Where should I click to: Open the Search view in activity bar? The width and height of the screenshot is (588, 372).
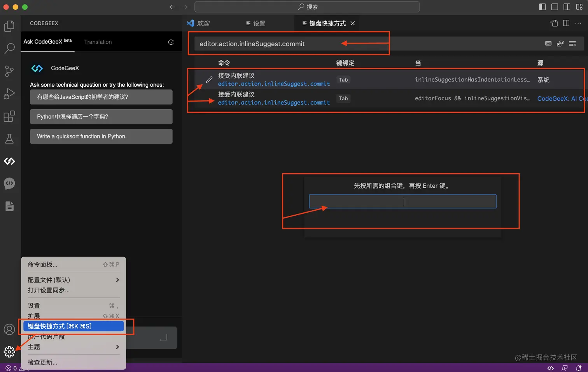pos(9,49)
